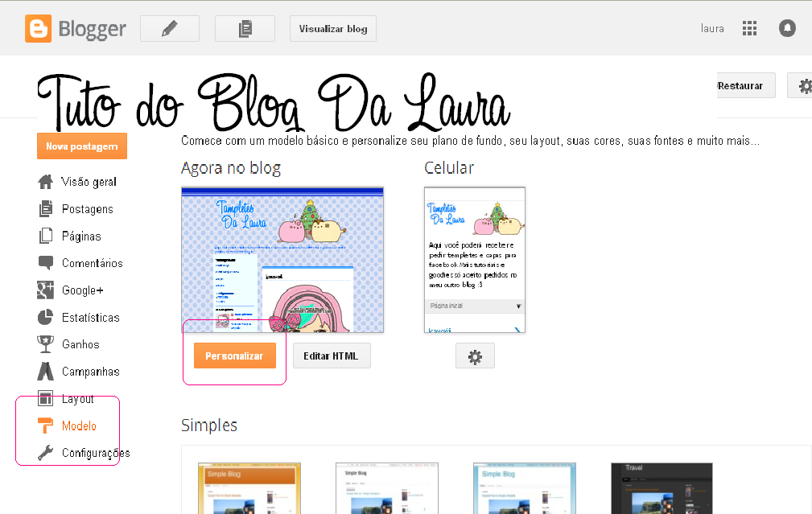Select Modelo in sidebar
812x514 pixels.
[x=79, y=426]
